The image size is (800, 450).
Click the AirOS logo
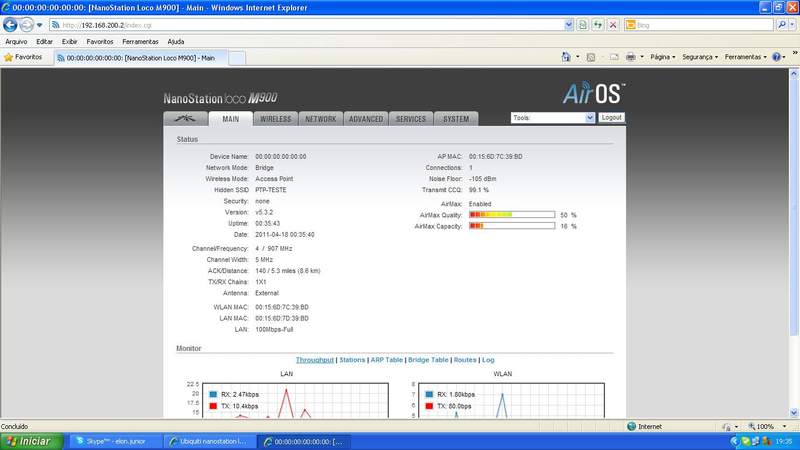[x=593, y=94]
